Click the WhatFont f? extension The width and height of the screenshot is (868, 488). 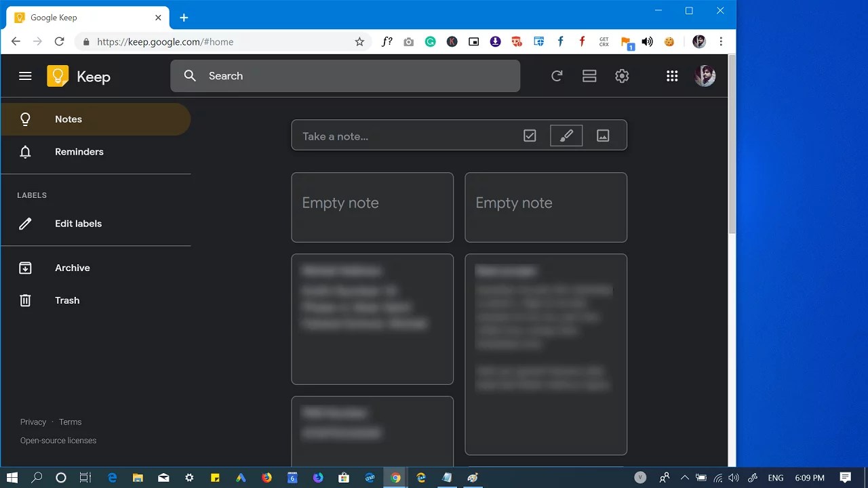[x=387, y=41]
